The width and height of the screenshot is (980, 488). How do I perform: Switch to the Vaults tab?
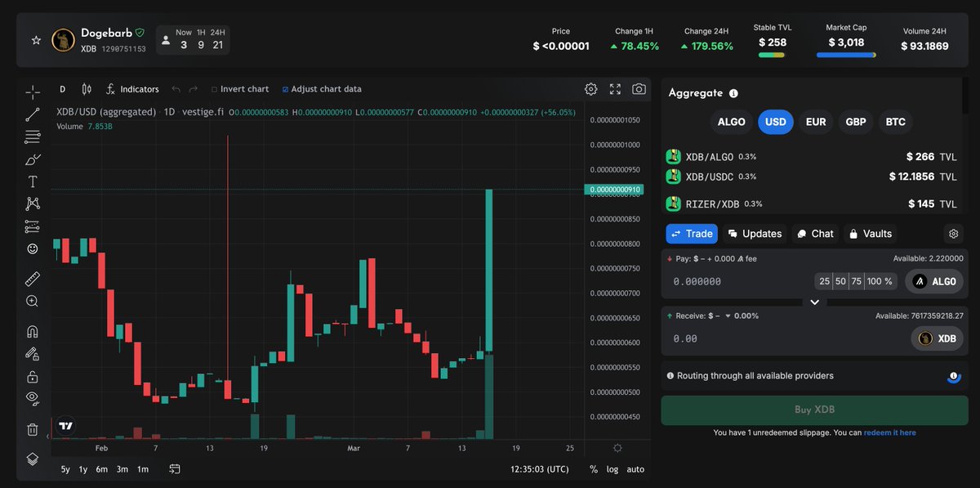871,234
